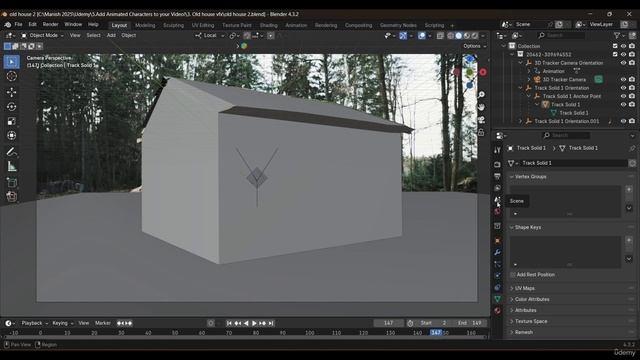The height and width of the screenshot is (360, 640).
Task: Tick the Add Rest Position checkbox
Action: 513,275
